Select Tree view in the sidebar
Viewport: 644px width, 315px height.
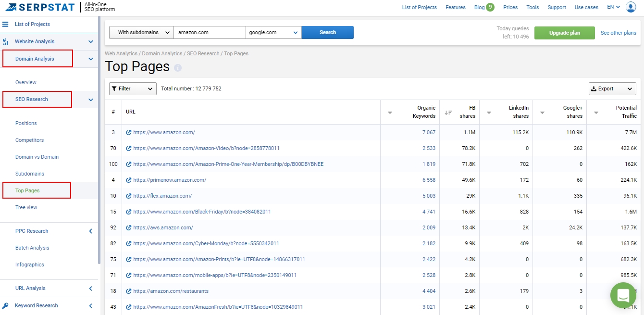click(26, 207)
